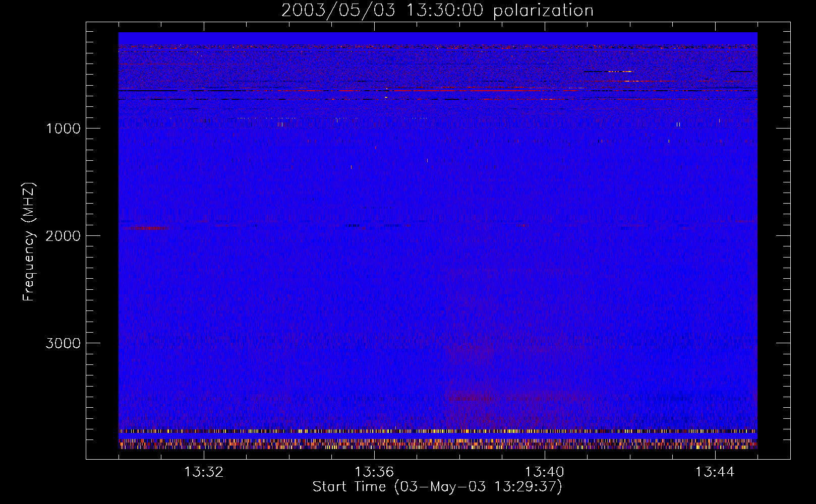Click the 1000 MHz frequency tick label
Image resolution: width=816 pixels, height=504 pixels.
tap(63, 129)
